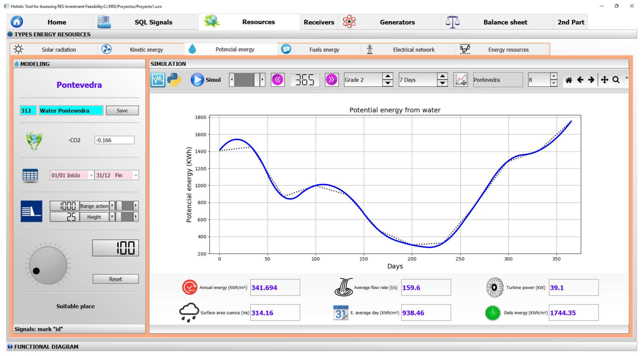Increase the Grade 2 spinner value
The image size is (644, 356).
(x=387, y=76)
